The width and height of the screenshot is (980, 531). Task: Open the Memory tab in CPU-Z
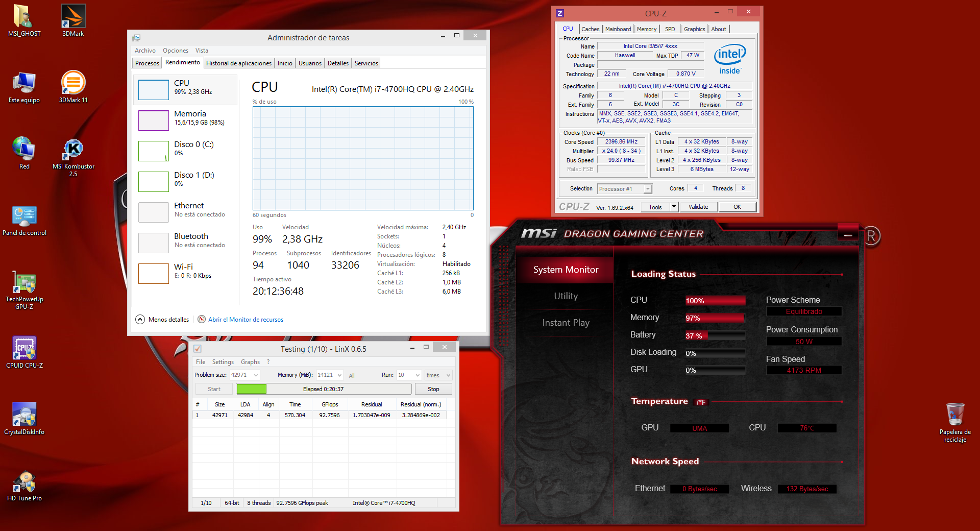click(647, 29)
